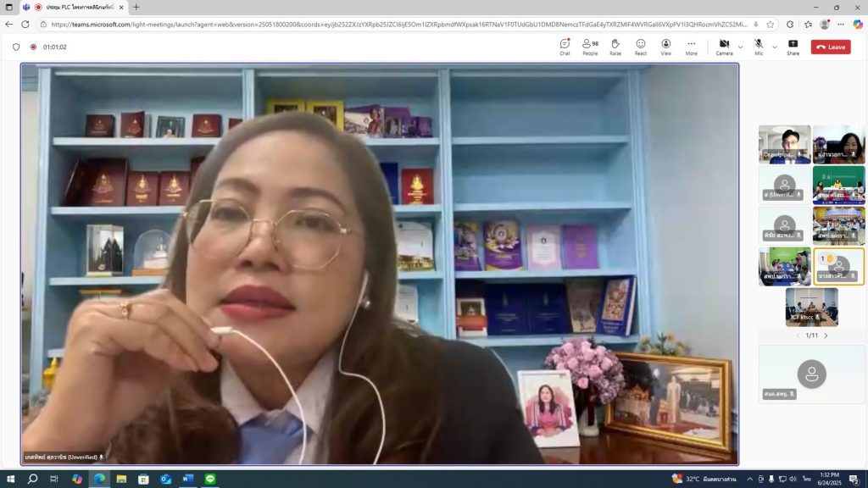Click the Copilot icon in Edge
Screen dimensions: 868x488
tap(858, 25)
